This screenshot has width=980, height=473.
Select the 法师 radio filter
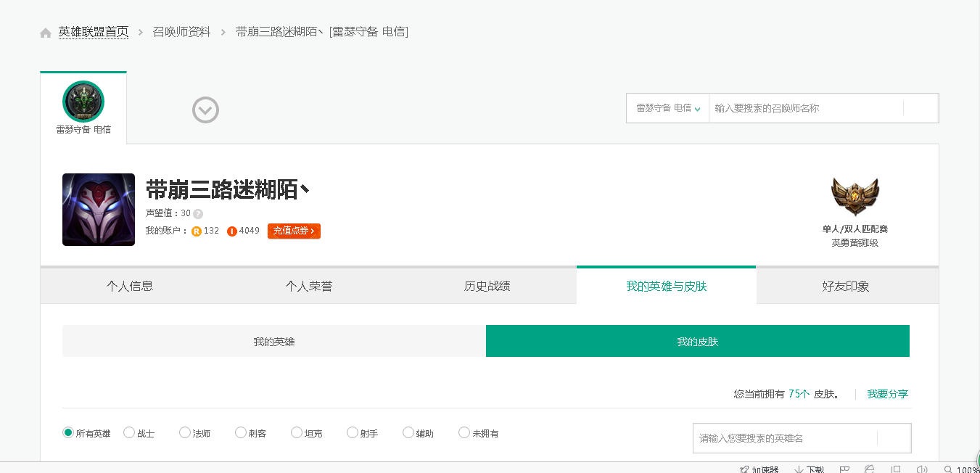pos(185,432)
